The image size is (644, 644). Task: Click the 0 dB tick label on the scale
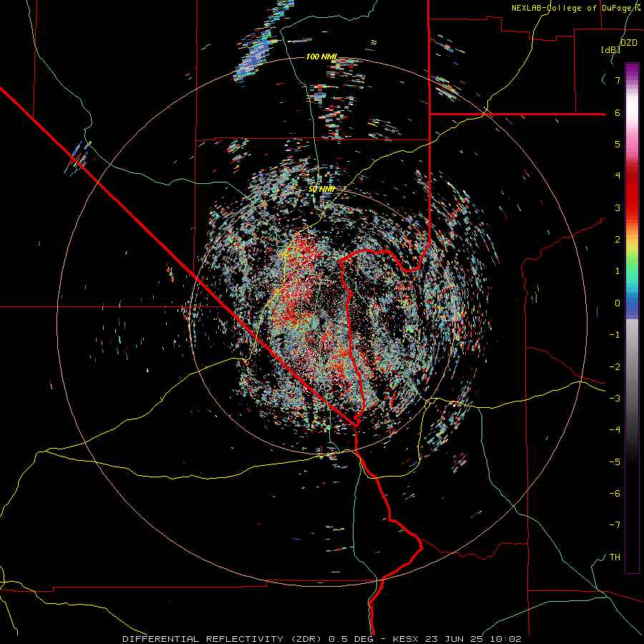(x=618, y=303)
